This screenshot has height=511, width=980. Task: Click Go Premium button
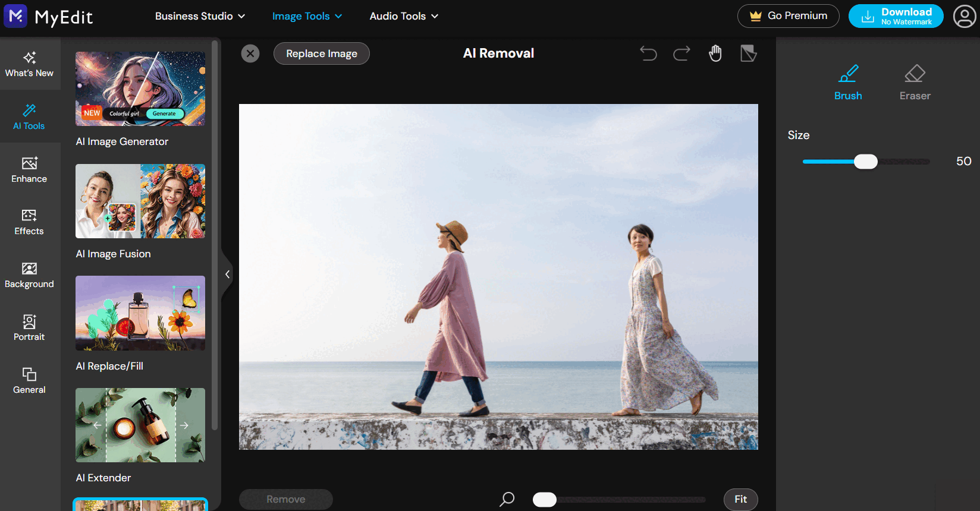click(789, 16)
